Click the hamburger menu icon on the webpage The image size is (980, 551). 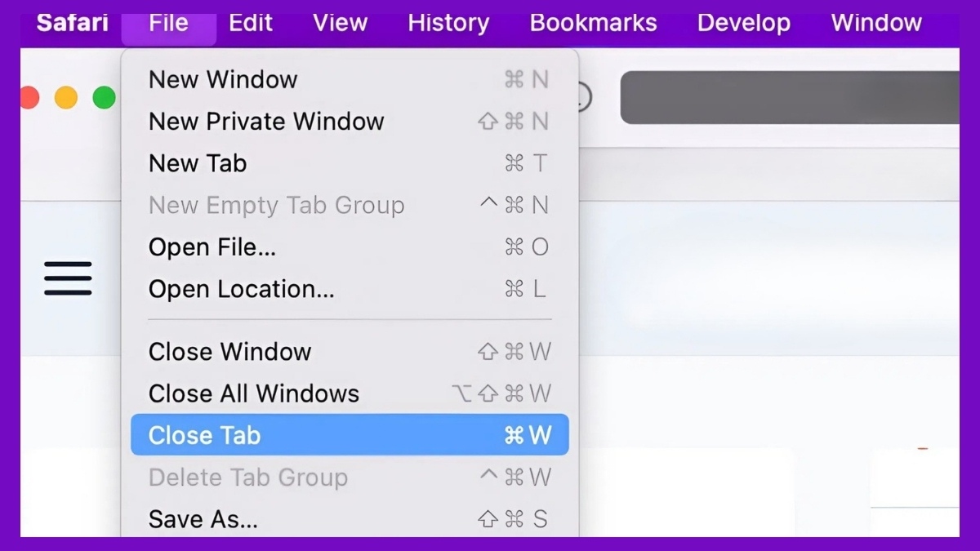[x=68, y=278]
